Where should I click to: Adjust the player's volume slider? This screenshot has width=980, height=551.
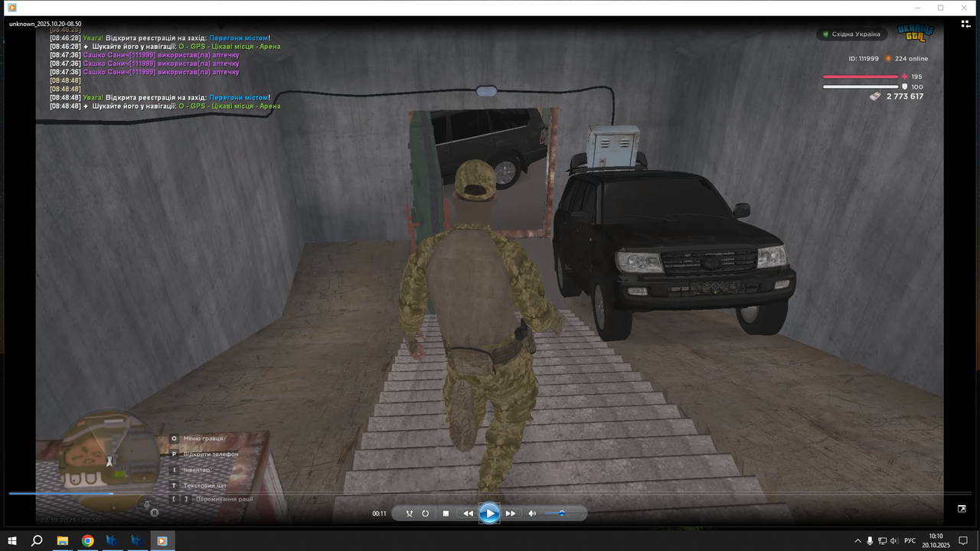562,514
